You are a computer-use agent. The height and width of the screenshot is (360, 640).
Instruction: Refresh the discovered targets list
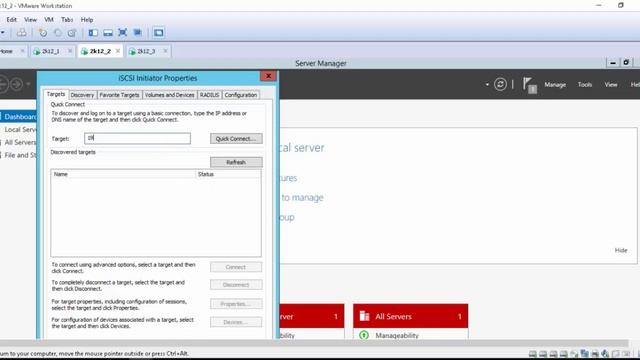[236, 162]
